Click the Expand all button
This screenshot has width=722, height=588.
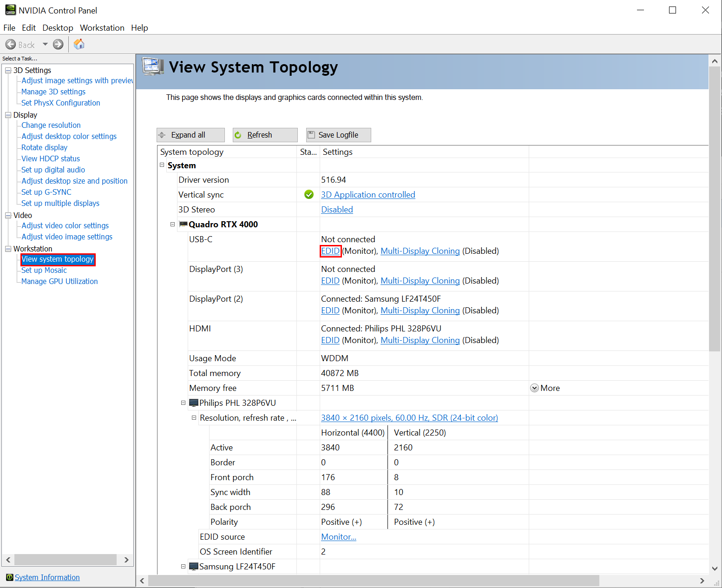point(190,135)
